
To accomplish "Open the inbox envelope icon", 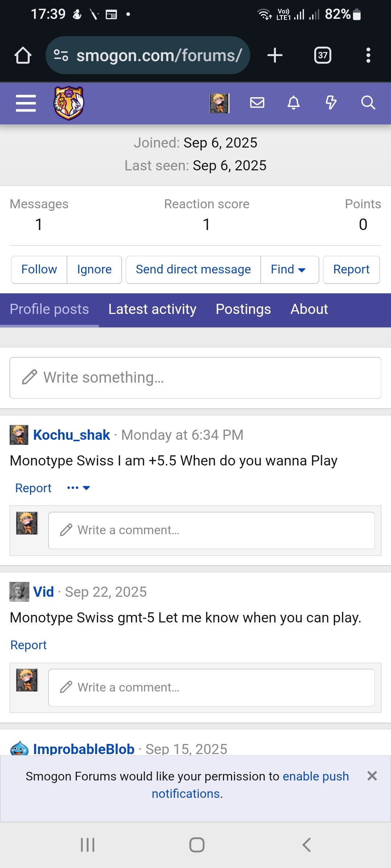I will tap(257, 103).
